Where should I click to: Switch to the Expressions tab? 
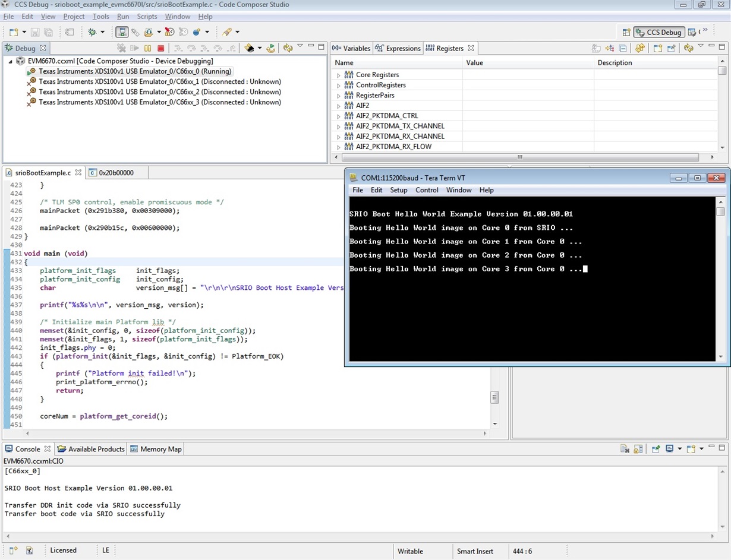click(398, 48)
